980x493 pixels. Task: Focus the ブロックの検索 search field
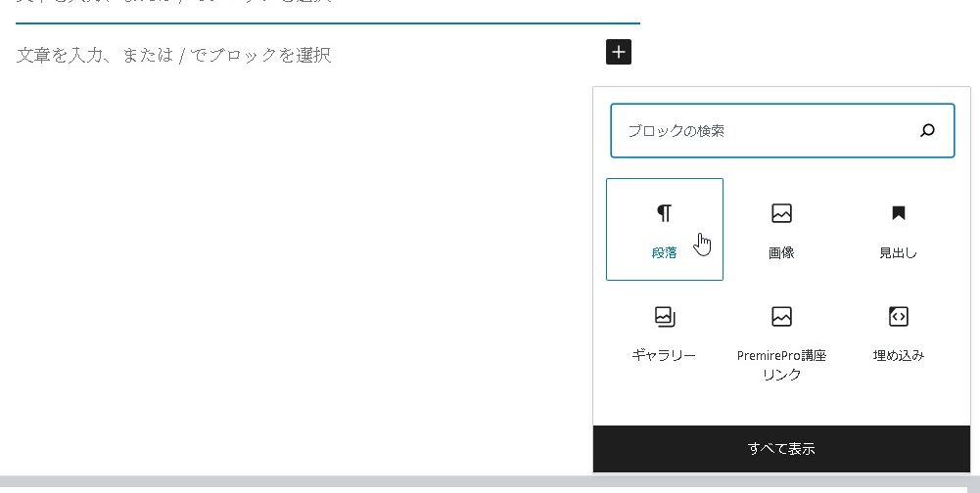coord(764,131)
